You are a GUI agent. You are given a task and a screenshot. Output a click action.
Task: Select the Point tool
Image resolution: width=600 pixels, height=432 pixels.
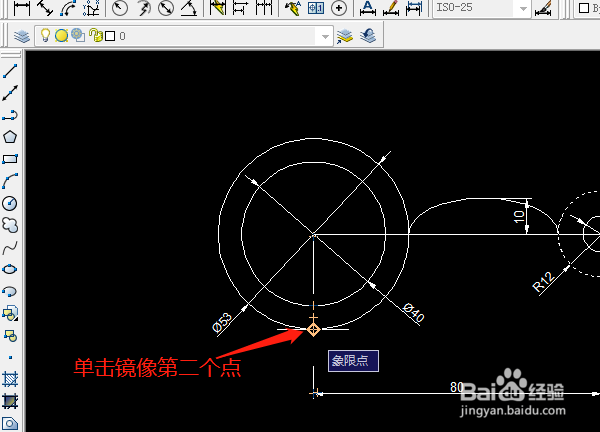pos(10,358)
